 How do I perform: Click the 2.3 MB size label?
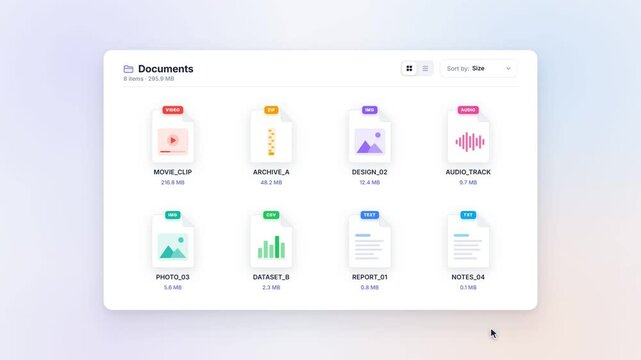(x=271, y=288)
